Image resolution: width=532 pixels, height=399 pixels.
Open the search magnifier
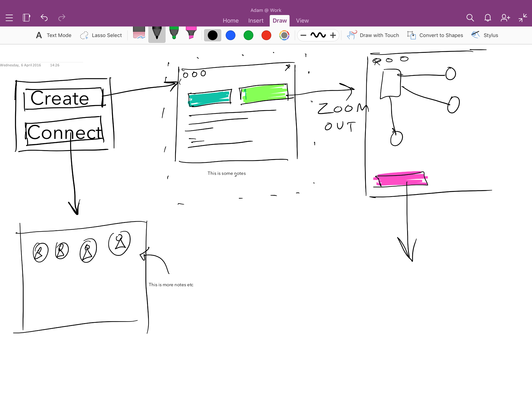point(470,18)
